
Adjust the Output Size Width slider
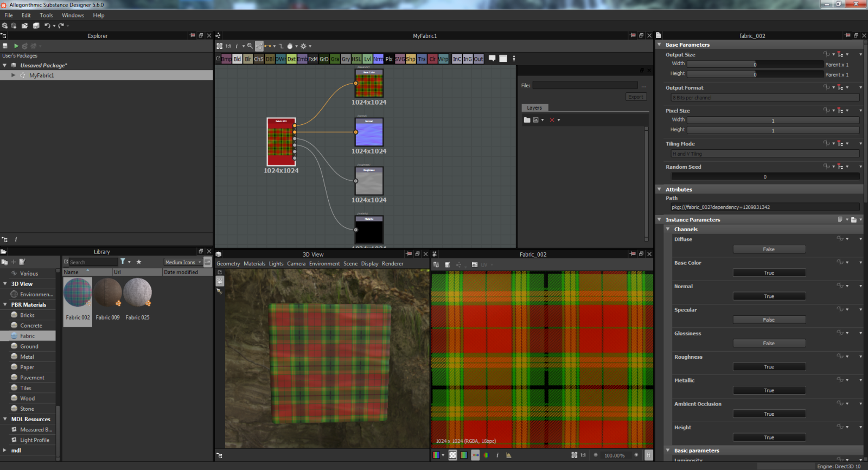[755, 64]
